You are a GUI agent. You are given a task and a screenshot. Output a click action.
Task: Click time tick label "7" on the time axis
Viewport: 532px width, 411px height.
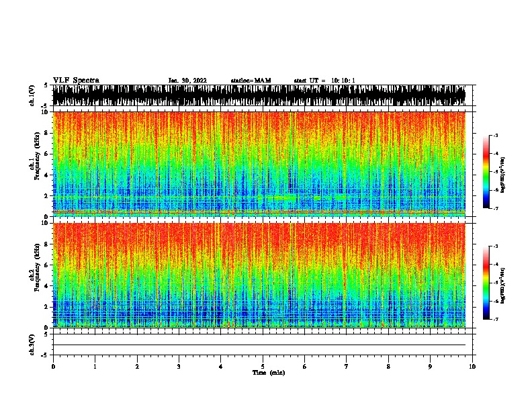pos(347,367)
